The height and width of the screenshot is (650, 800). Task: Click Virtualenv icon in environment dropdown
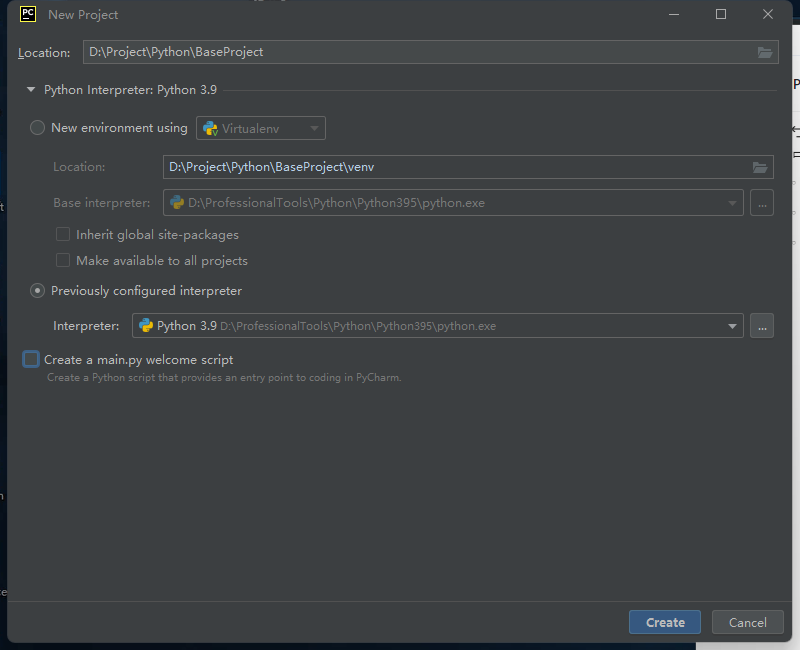[210, 129]
